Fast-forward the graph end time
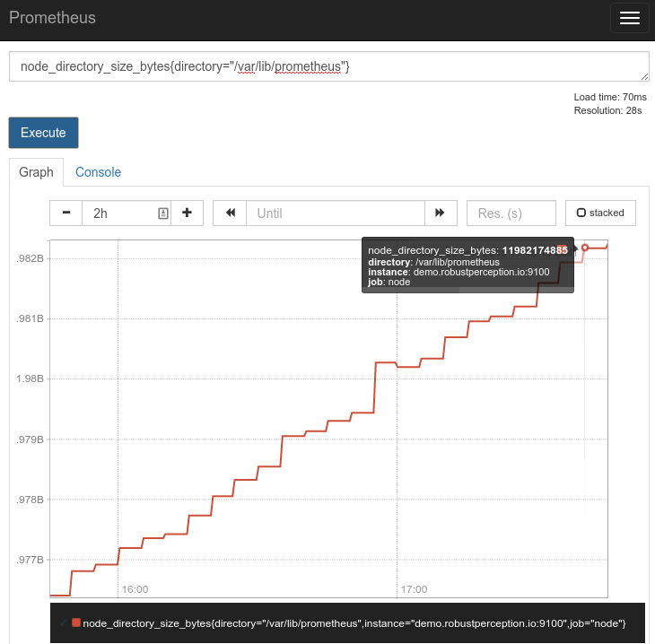Image resolution: width=655 pixels, height=644 pixels. tap(441, 213)
